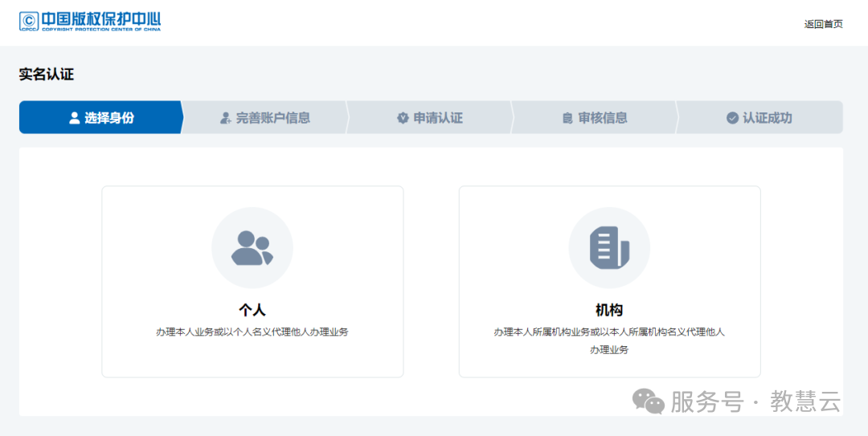868x436 pixels.
Task: Open the 审核信息 step
Action: pos(603,118)
